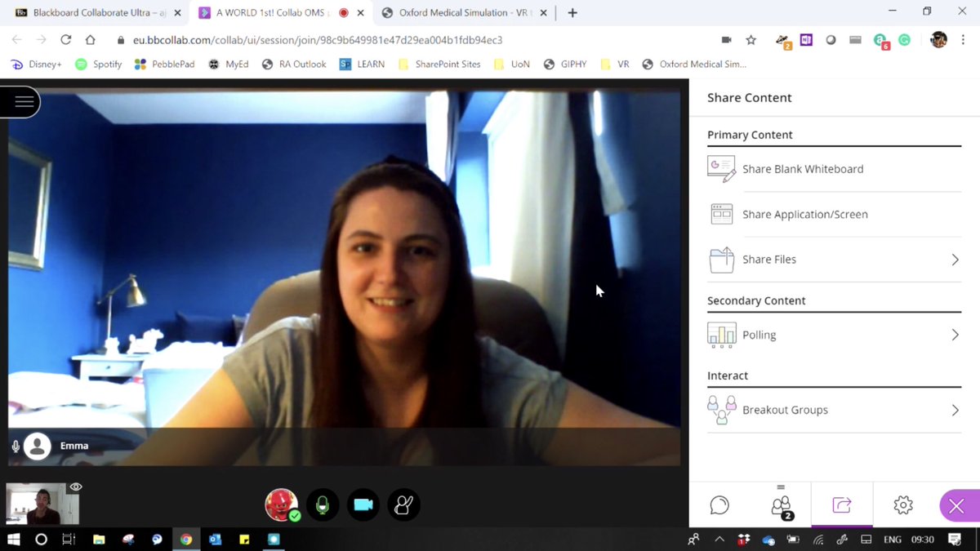Open the Grammarly extension icon
This screenshot has height=551, width=980.
pyautogui.click(x=905, y=40)
